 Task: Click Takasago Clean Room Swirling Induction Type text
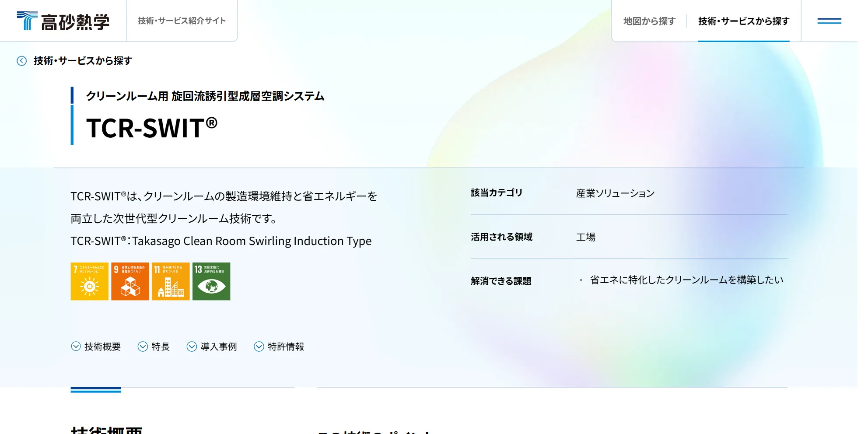(x=252, y=241)
